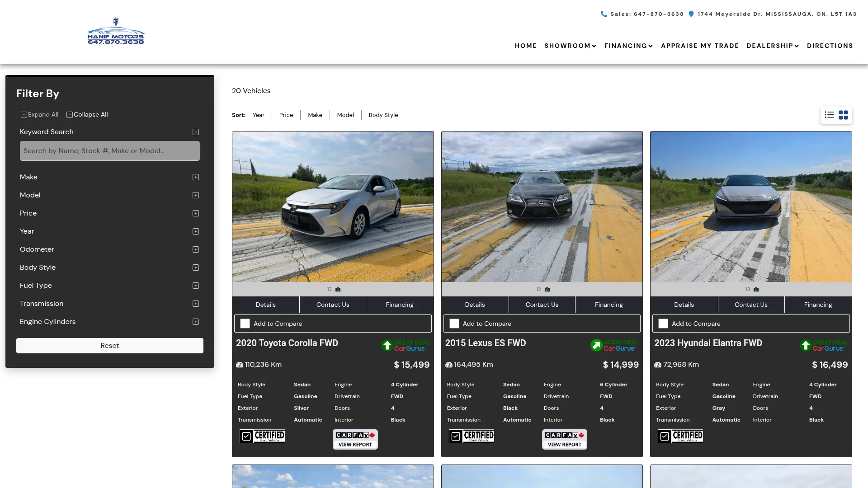Open the Directions page
868x488 pixels.
point(830,46)
